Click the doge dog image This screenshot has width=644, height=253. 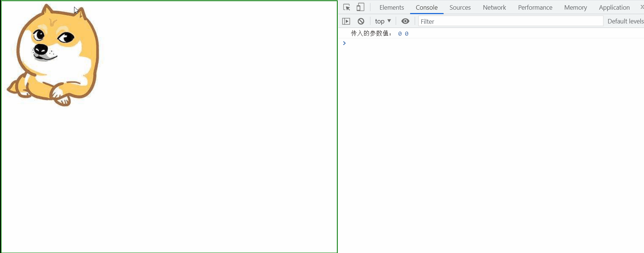point(54,55)
